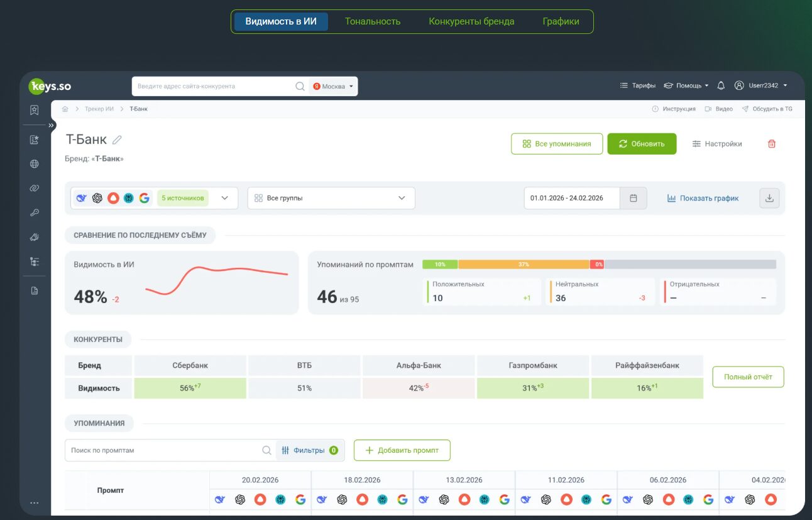Screen dimensions: 812x520
Task: Click the globe icon in left sidebar
Action: 35,164
